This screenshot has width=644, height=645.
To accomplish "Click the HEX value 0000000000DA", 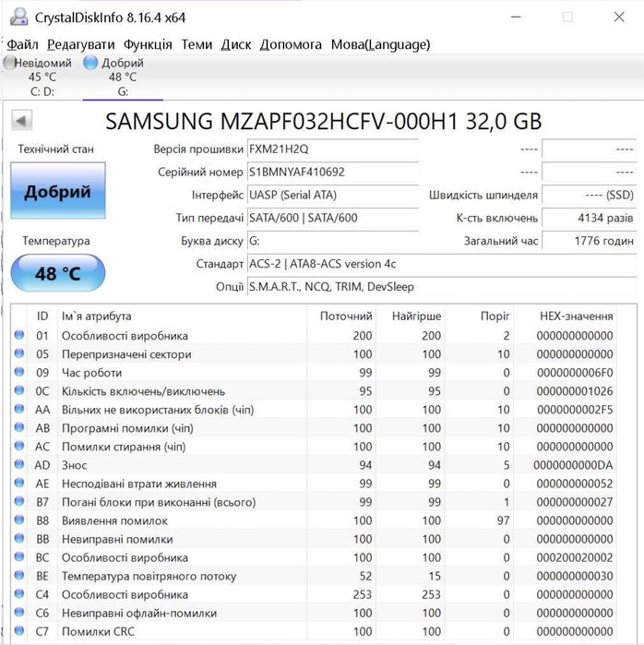I will [x=573, y=465].
